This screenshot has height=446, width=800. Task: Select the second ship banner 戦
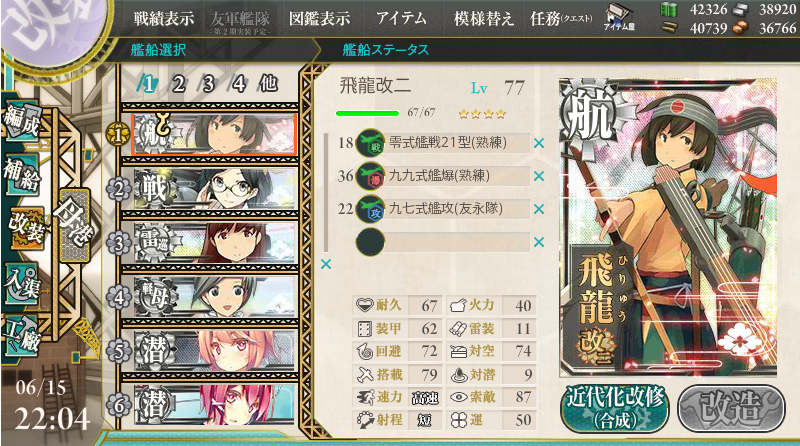click(209, 189)
